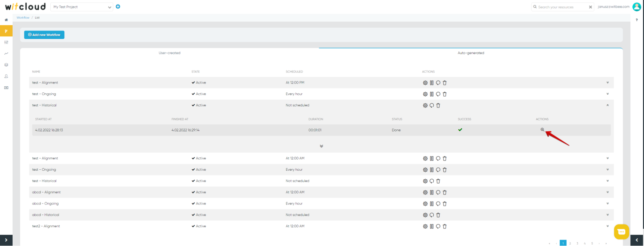Rerun the abcd - Historical workflow

[432, 215]
